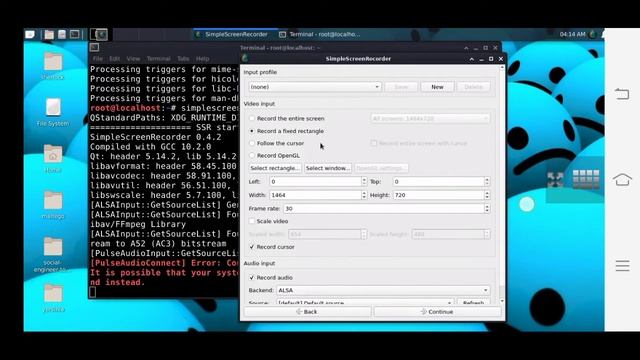Tap the Android back navigation icon
This screenshot has width=640, height=360.
coord(622,94)
